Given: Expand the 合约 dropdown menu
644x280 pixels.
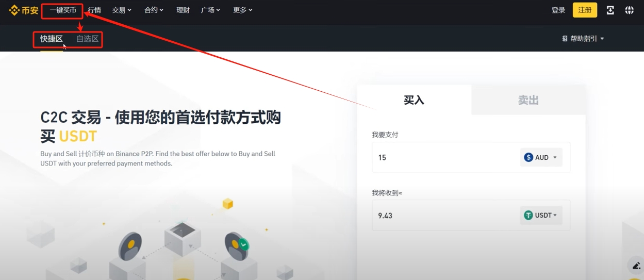Looking at the screenshot, I should 154,10.
